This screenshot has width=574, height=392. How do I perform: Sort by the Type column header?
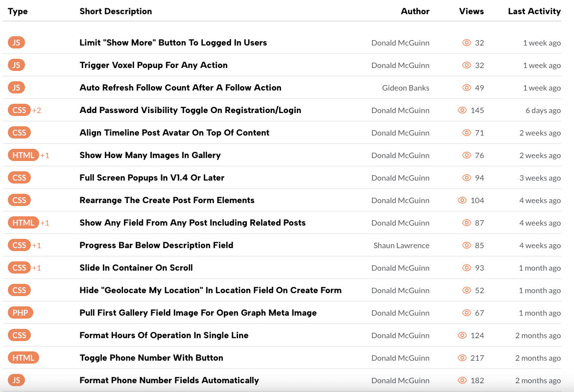[x=18, y=11]
